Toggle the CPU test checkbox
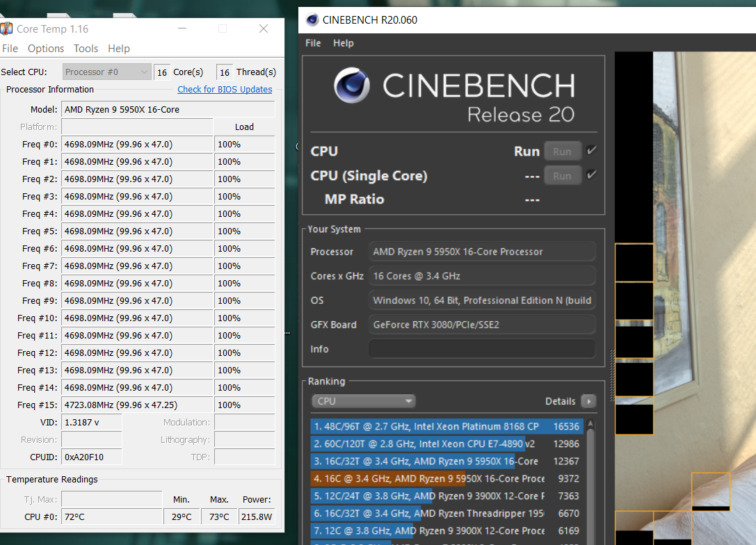The height and width of the screenshot is (545, 756). [x=592, y=151]
